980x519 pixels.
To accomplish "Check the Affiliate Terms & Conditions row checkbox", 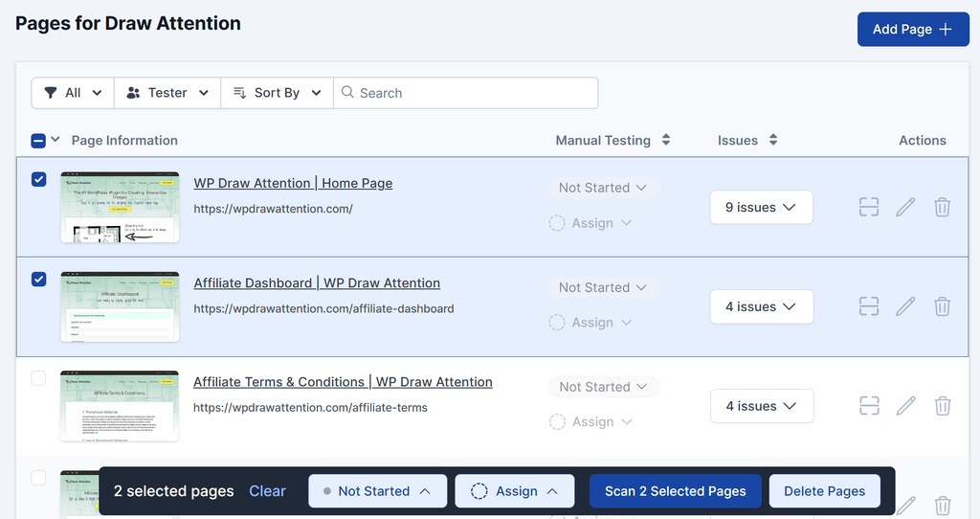I will tap(38, 378).
